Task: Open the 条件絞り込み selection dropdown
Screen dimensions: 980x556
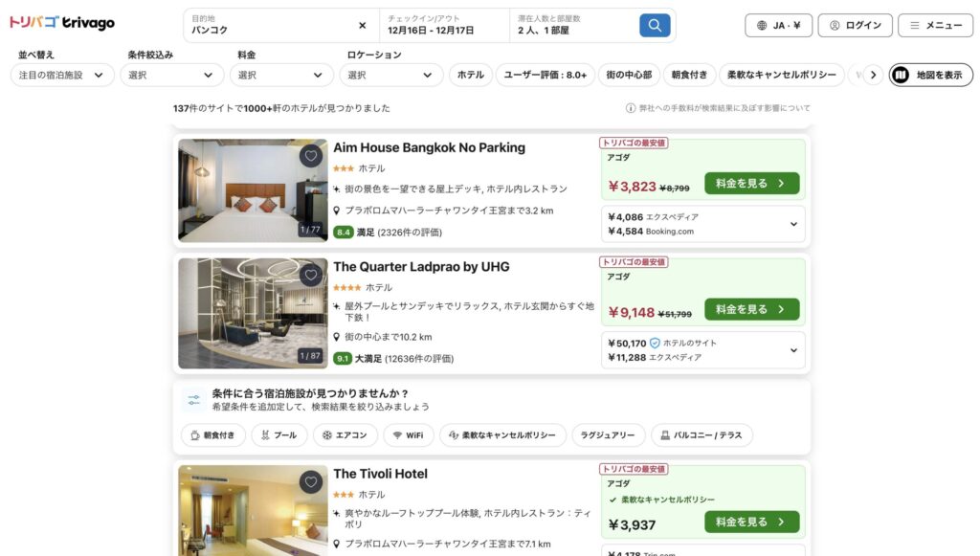Action: click(172, 74)
